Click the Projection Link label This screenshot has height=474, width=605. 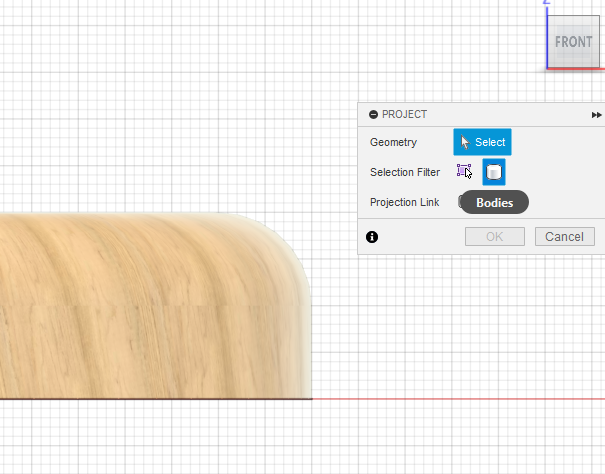tap(404, 202)
